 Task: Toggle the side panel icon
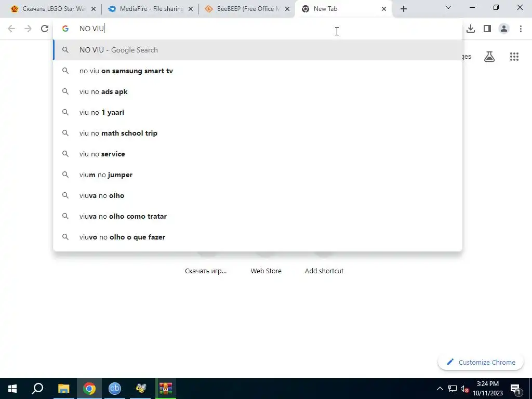(487, 29)
